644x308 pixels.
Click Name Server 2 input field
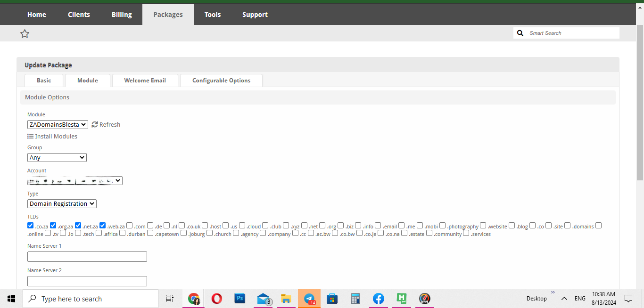87,281
